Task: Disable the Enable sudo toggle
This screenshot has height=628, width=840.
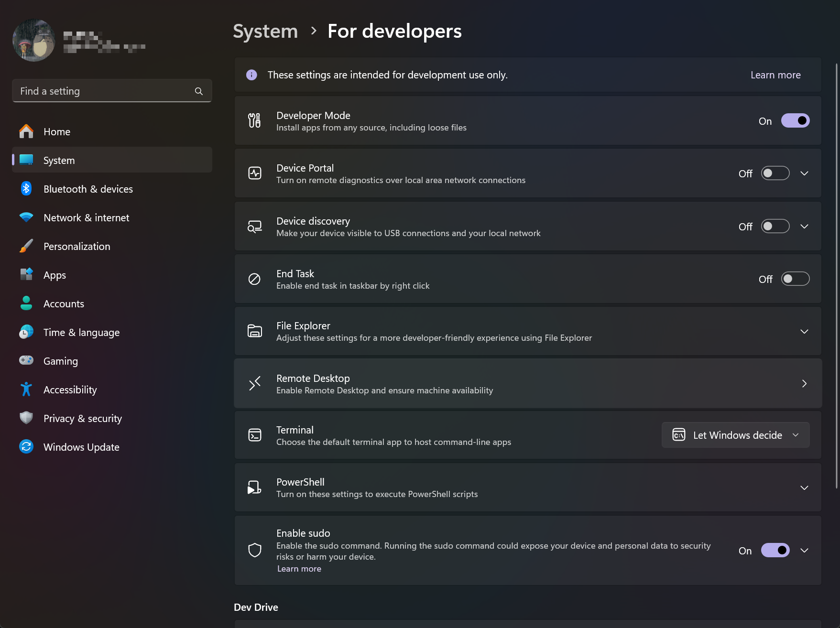Action: pos(775,550)
